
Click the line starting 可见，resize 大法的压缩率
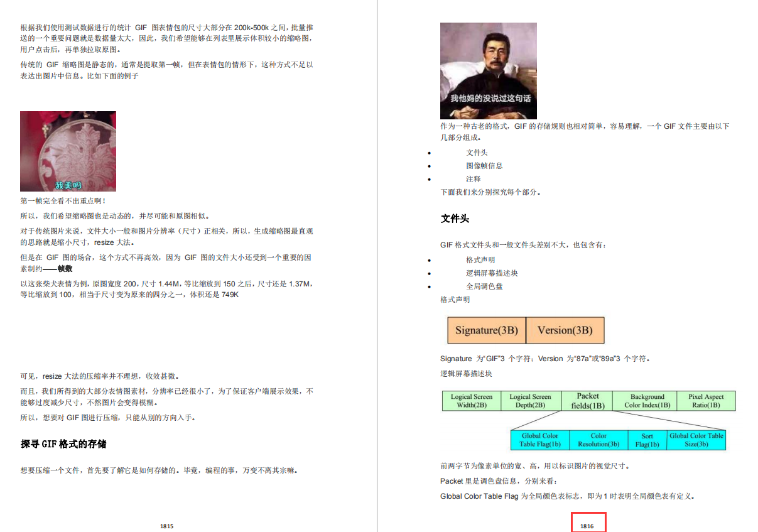(x=100, y=376)
